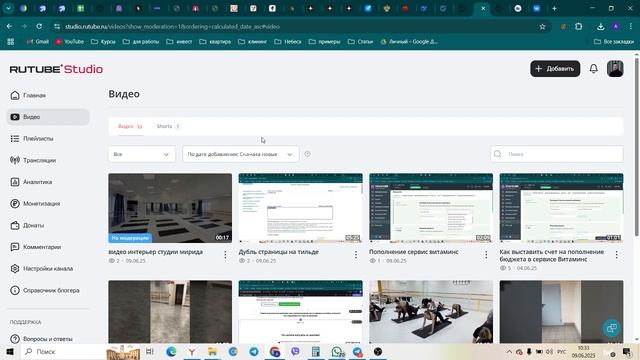
Task: Open video title Пополнение сервис витаминс
Action: point(413,252)
